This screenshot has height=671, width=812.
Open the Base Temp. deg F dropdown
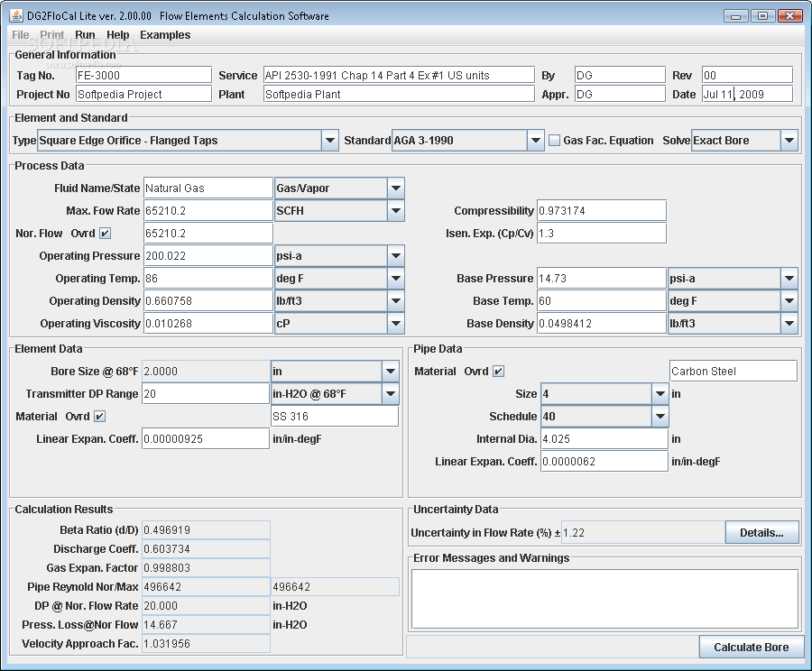click(789, 301)
